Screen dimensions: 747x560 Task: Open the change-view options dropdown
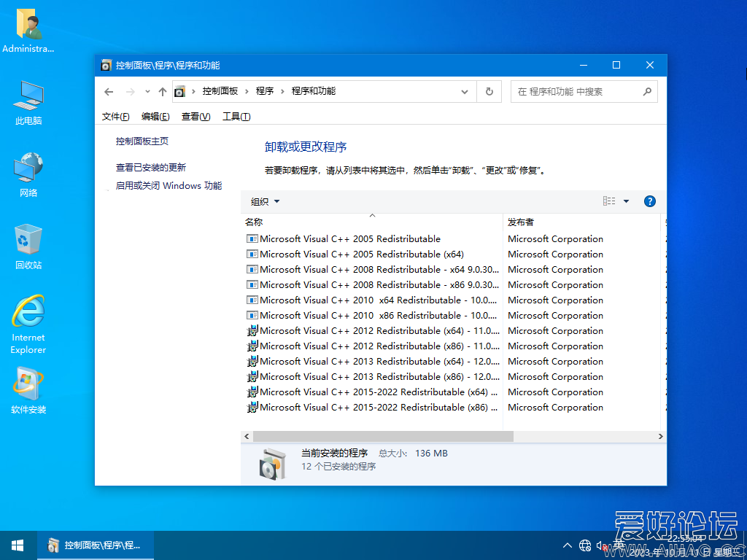(615, 201)
